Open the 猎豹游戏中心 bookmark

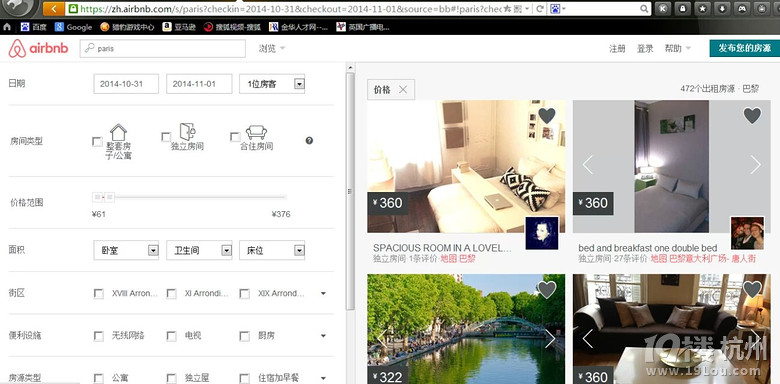(x=127, y=27)
